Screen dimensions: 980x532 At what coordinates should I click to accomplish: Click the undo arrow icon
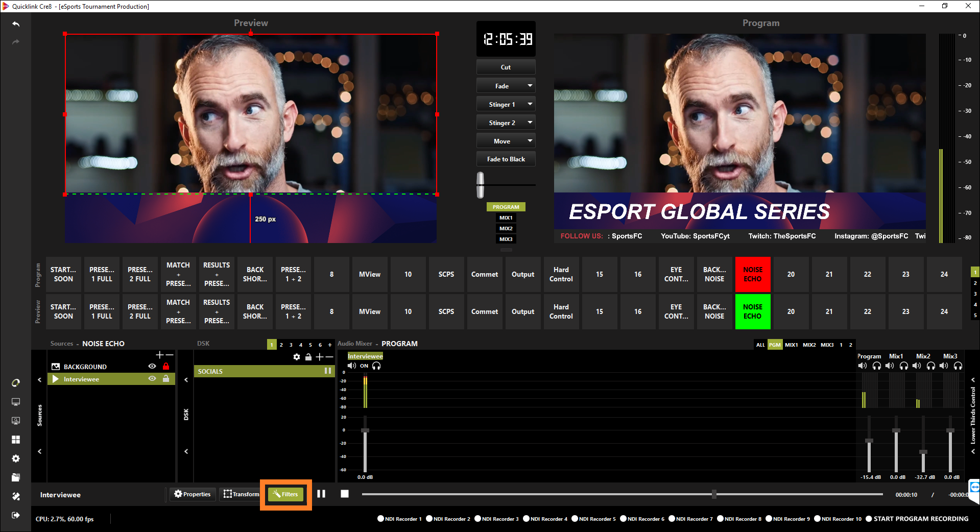(x=16, y=24)
